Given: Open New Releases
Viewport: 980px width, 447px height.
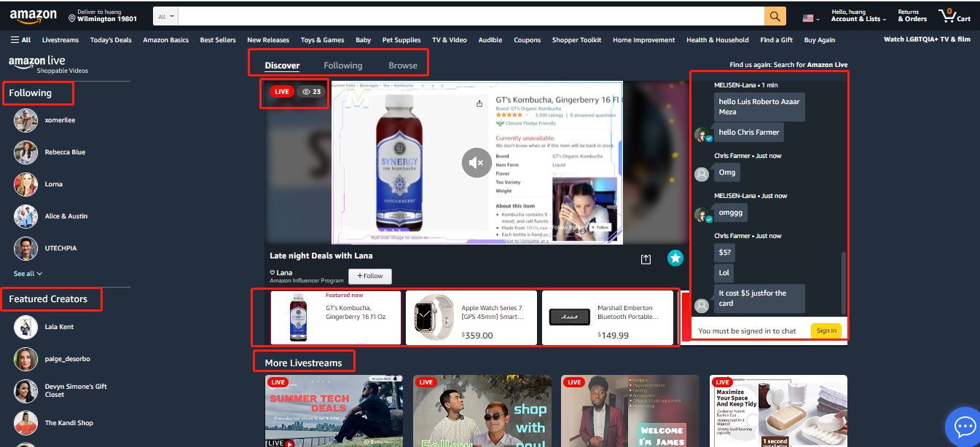Looking at the screenshot, I should [x=268, y=40].
